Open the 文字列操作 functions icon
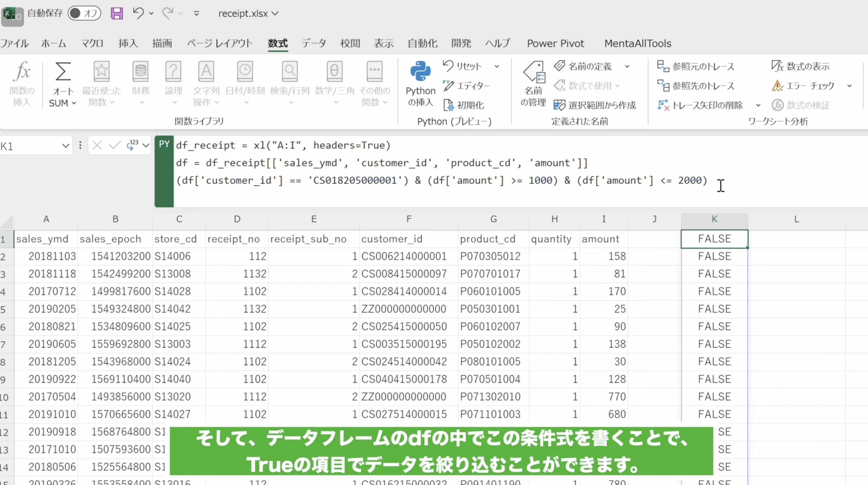Viewport: 868px width, 485px height. pyautogui.click(x=206, y=71)
